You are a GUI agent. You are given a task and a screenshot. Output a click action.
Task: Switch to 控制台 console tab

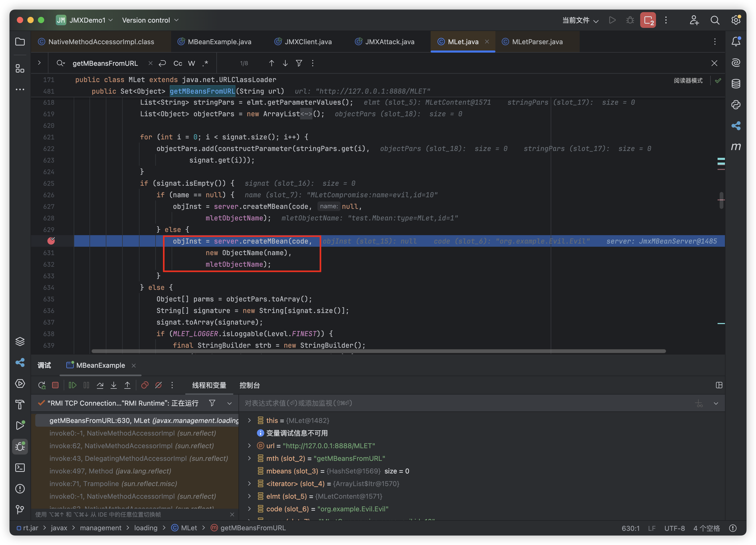[249, 385]
